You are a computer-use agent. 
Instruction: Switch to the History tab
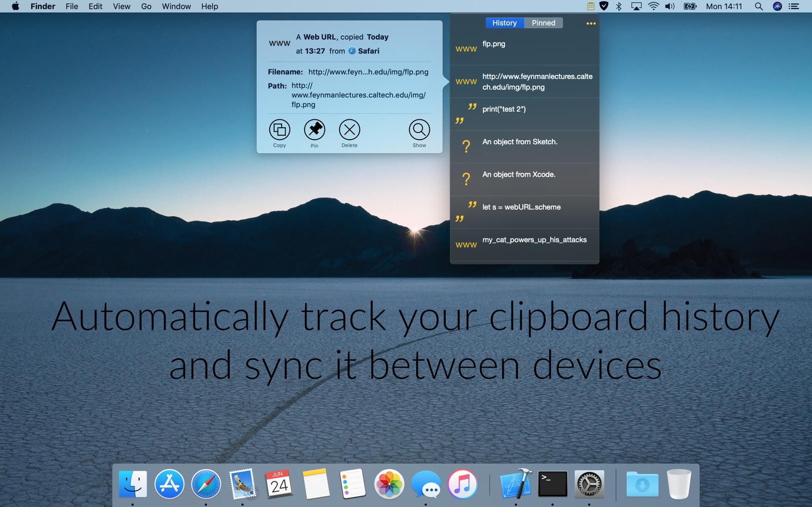504,23
